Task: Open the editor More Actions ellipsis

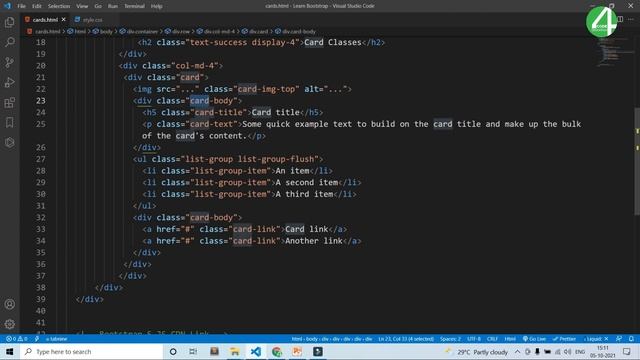Action: click(631, 19)
